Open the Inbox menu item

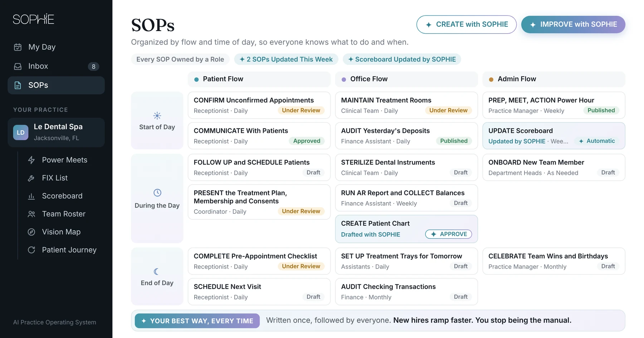click(x=56, y=66)
